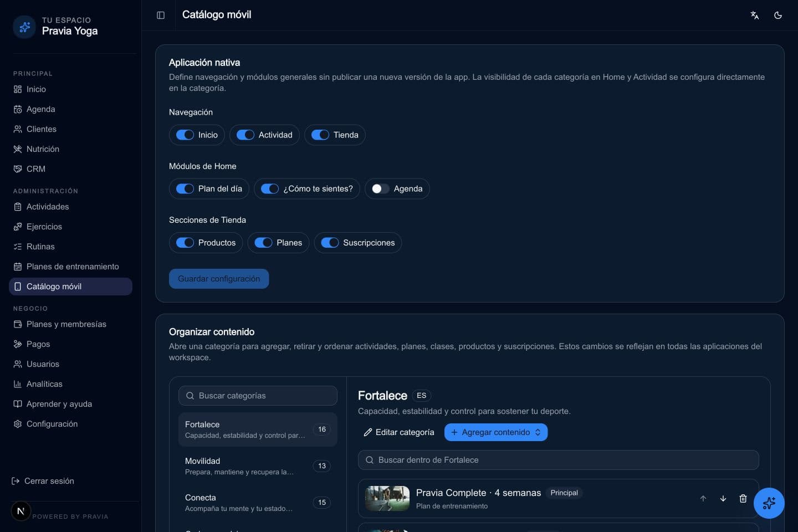Click the Ejercicios dumbbell icon

tap(18, 227)
